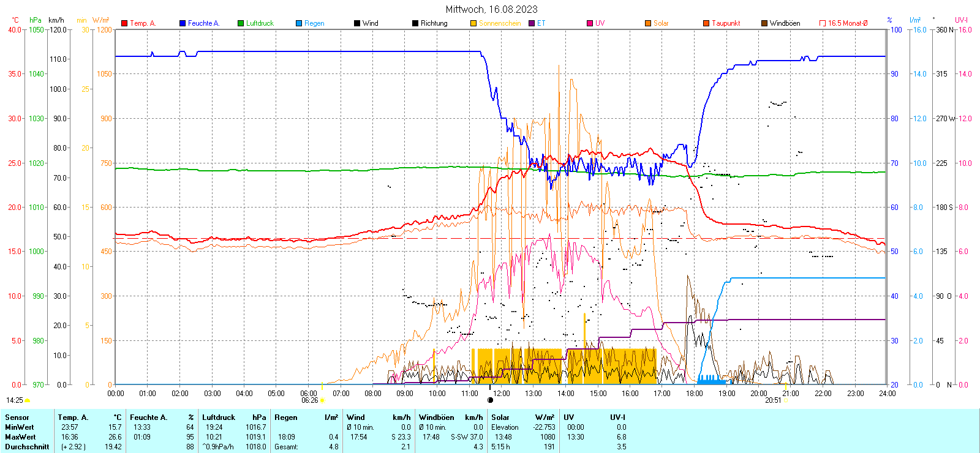Screen dimensions: 980x453
Task: Click the chart title Mittwoch, 16.08.2023
Action: point(491,9)
